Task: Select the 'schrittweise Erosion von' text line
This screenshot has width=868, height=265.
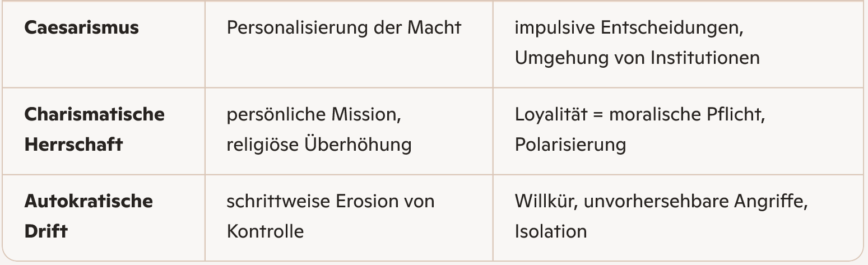Action: (x=330, y=201)
